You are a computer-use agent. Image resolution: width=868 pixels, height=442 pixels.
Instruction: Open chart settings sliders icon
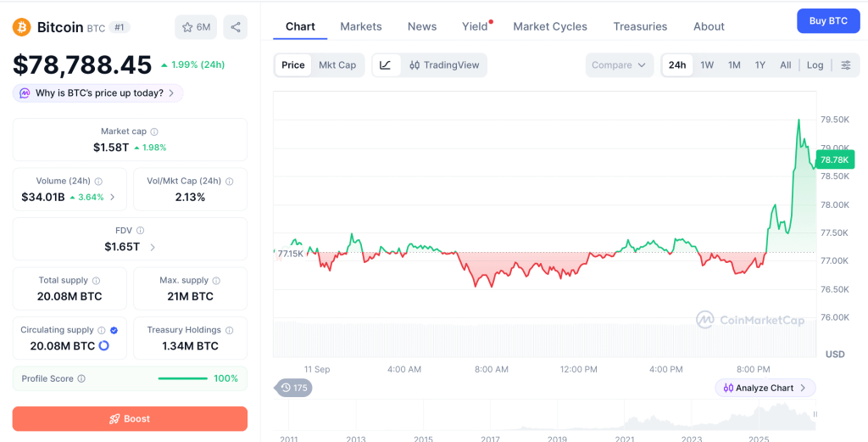[x=846, y=64]
